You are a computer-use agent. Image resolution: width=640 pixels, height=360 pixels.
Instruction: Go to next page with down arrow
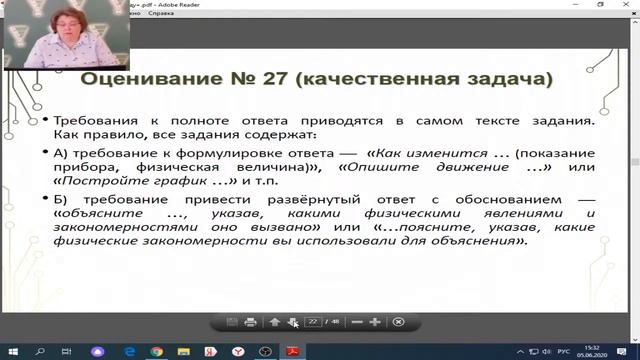(292, 322)
